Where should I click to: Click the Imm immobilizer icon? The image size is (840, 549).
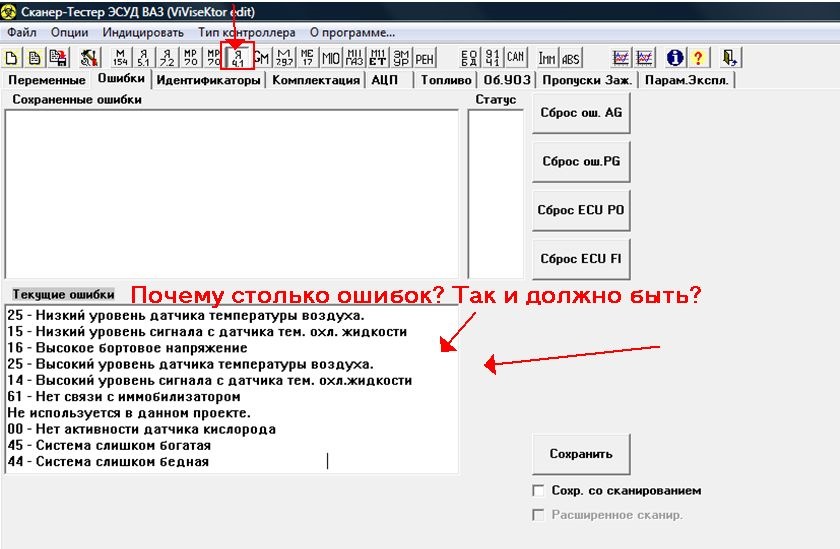pos(546,57)
